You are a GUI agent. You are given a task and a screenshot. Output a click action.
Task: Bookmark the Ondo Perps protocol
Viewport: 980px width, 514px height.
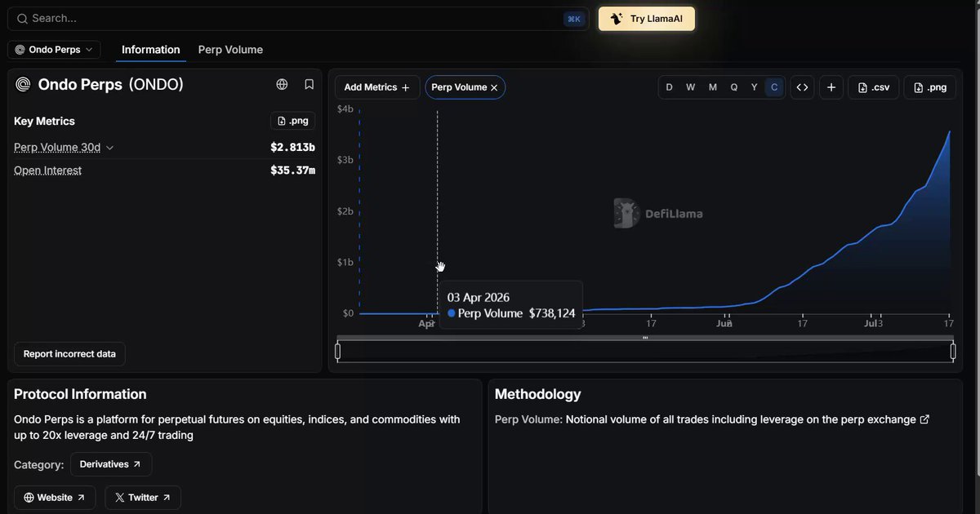(310, 84)
